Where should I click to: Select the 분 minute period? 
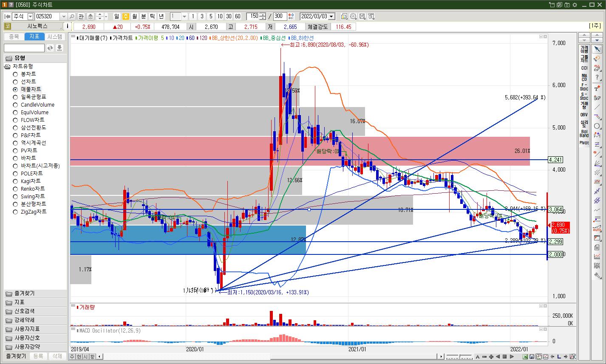point(144,16)
